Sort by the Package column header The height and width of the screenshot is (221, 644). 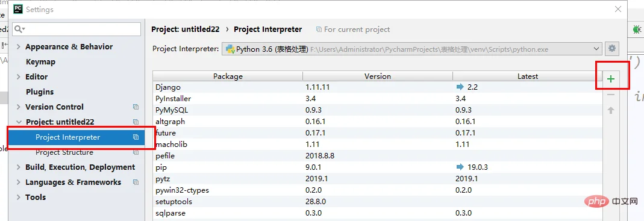coord(228,76)
